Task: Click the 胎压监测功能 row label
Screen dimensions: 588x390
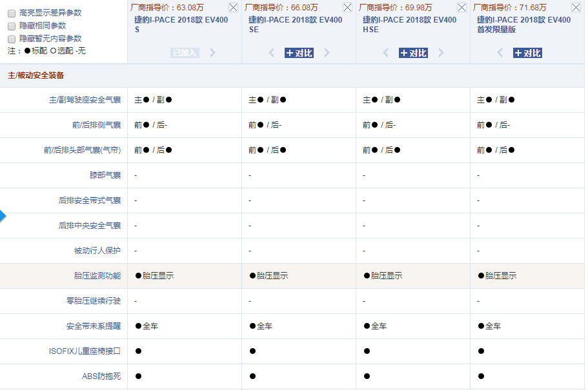Action: [x=97, y=276]
